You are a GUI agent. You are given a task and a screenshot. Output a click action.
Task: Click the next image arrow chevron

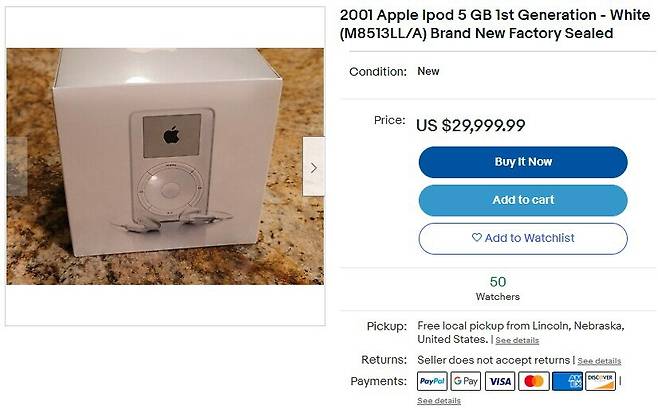313,167
